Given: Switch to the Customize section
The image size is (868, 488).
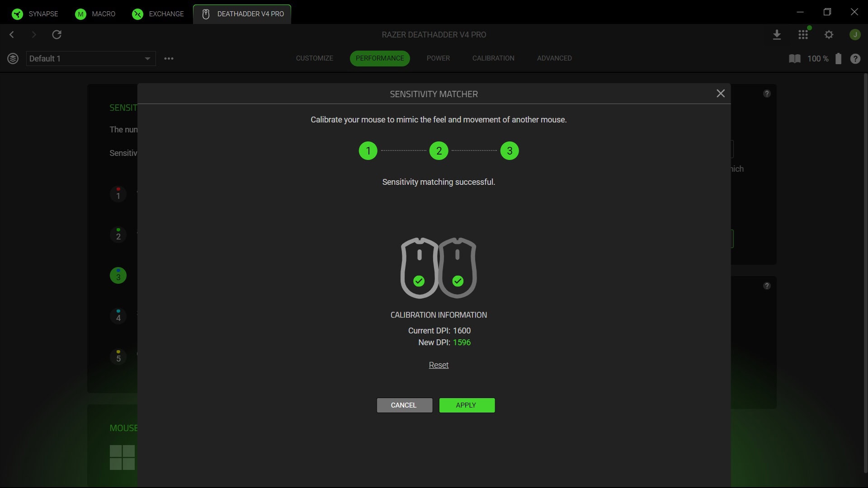Looking at the screenshot, I should pos(314,58).
